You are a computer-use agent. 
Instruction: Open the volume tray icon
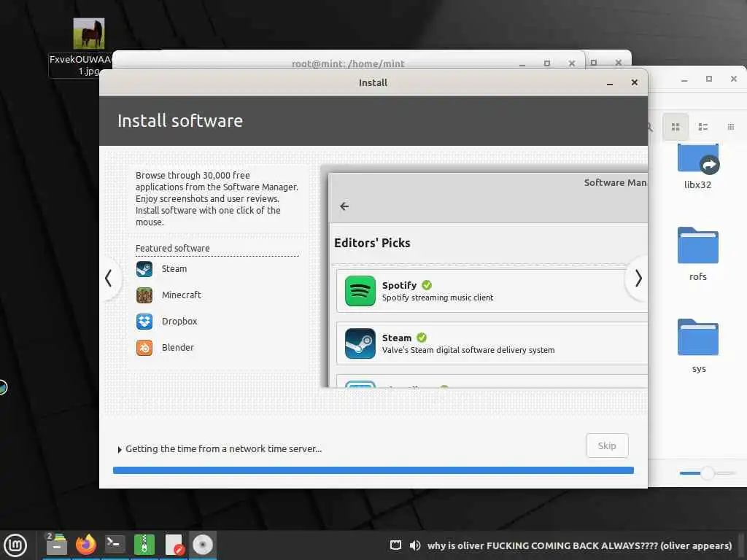coord(415,545)
